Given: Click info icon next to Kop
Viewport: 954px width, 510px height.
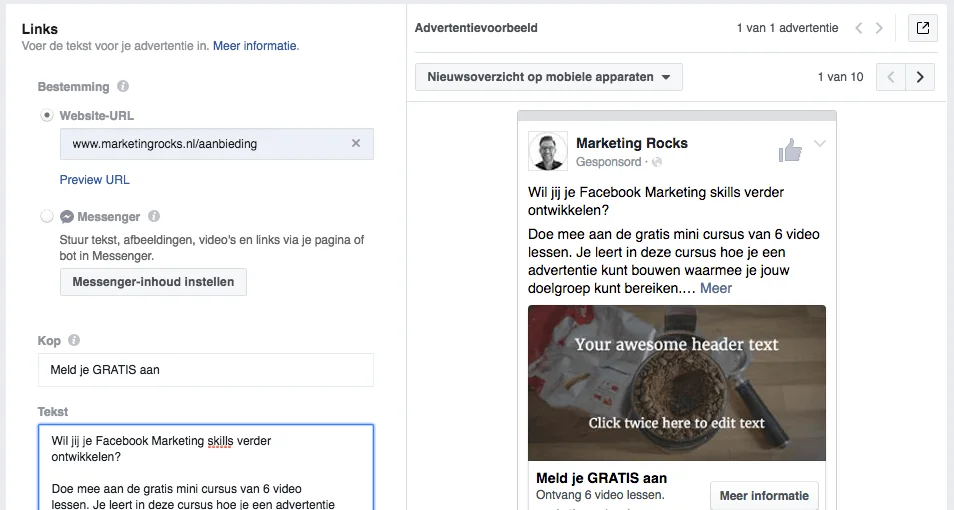Looking at the screenshot, I should pos(74,341).
